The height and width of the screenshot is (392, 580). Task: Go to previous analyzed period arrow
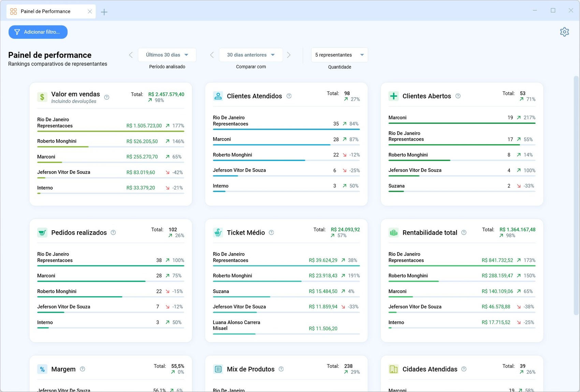[131, 55]
